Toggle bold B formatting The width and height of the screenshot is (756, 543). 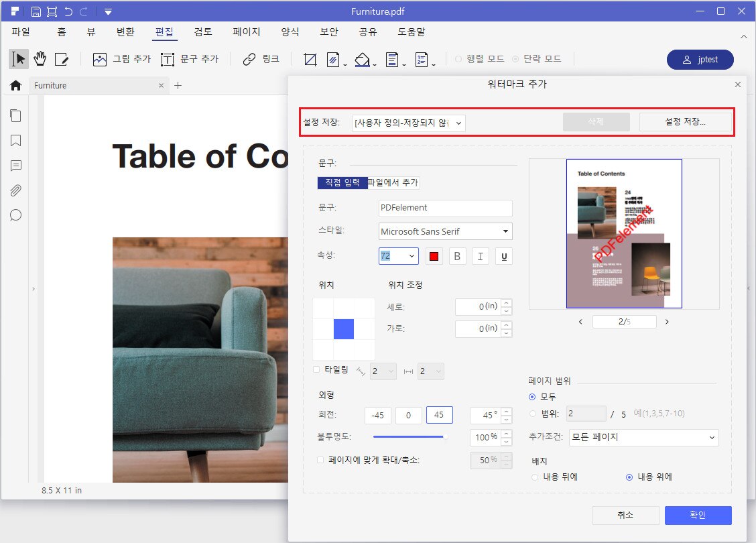457,257
